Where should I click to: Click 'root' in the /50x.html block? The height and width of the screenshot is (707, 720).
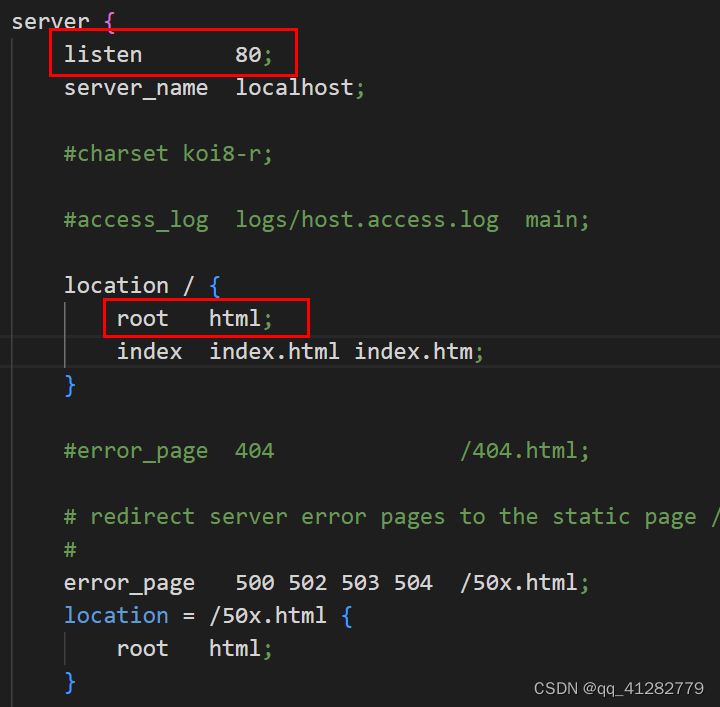click(x=142, y=649)
